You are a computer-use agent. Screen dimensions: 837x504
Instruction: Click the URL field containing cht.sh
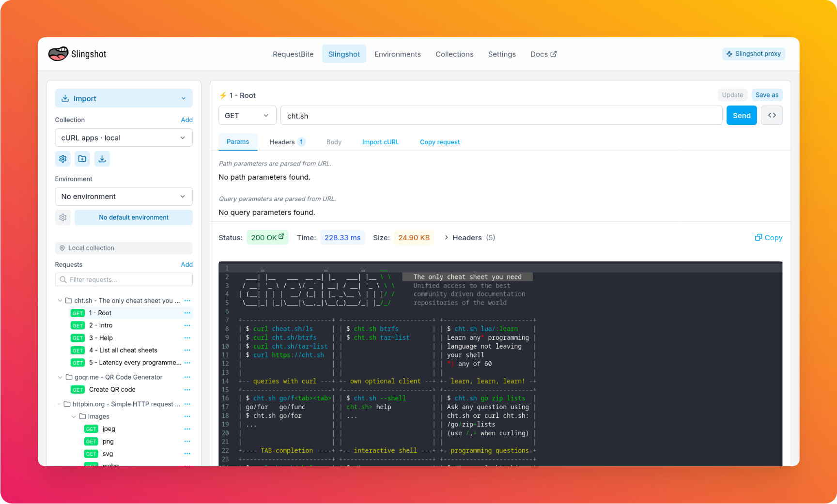coord(501,115)
